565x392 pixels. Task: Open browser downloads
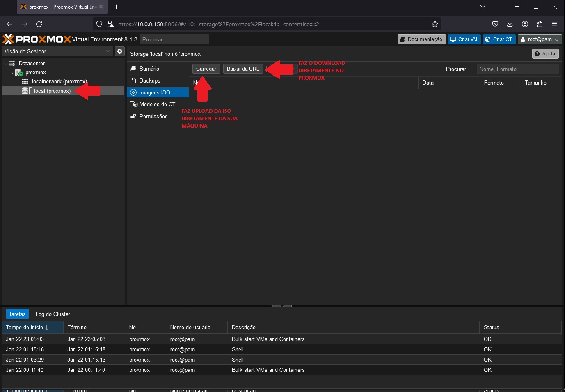click(510, 24)
